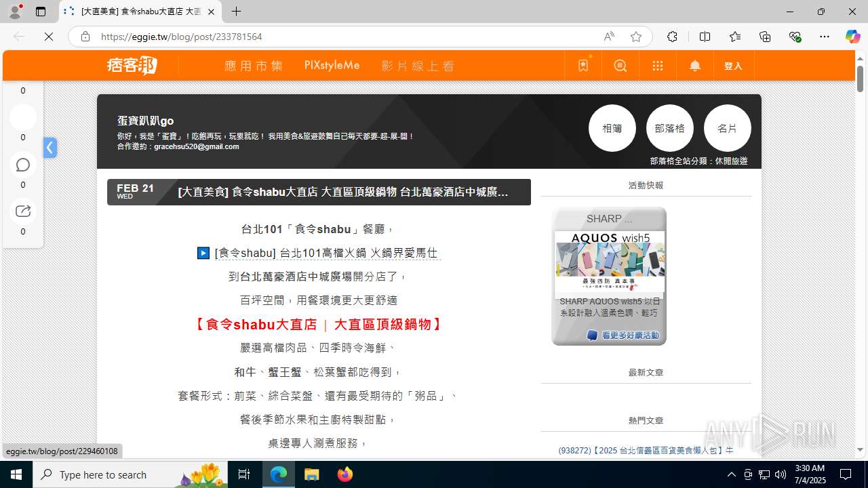View site information lock icon

coord(85,37)
